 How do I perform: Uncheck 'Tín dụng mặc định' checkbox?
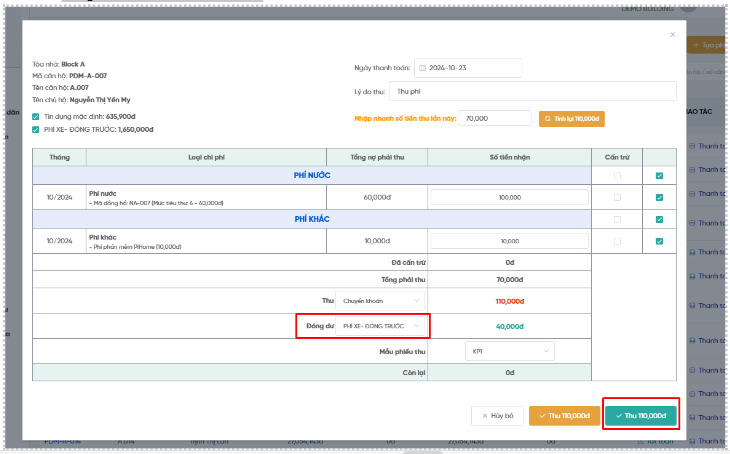(35, 117)
